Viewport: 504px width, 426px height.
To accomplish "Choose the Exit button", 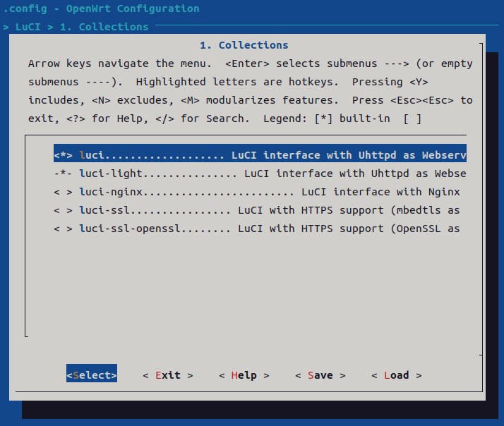I will click(x=168, y=375).
